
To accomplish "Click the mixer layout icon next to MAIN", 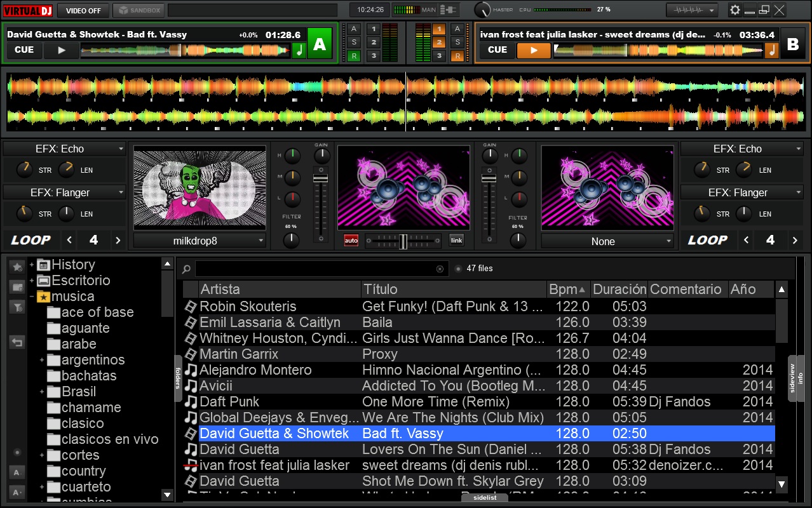I will click(449, 10).
